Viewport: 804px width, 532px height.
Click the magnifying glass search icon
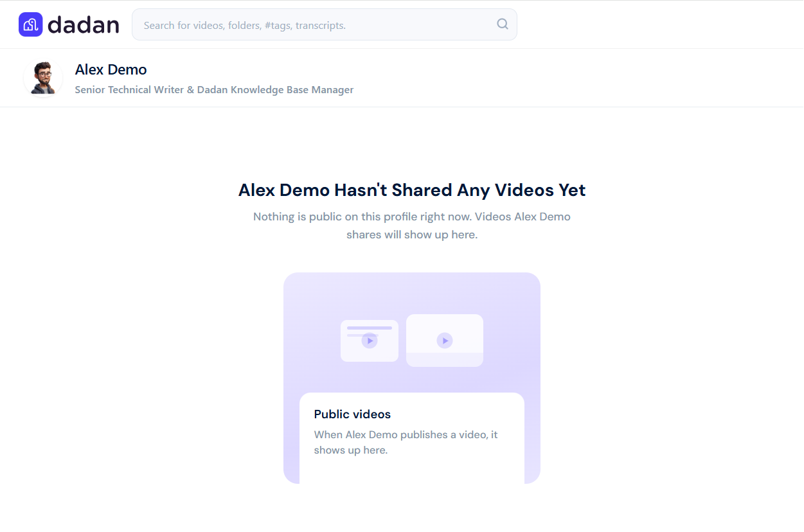coord(503,24)
